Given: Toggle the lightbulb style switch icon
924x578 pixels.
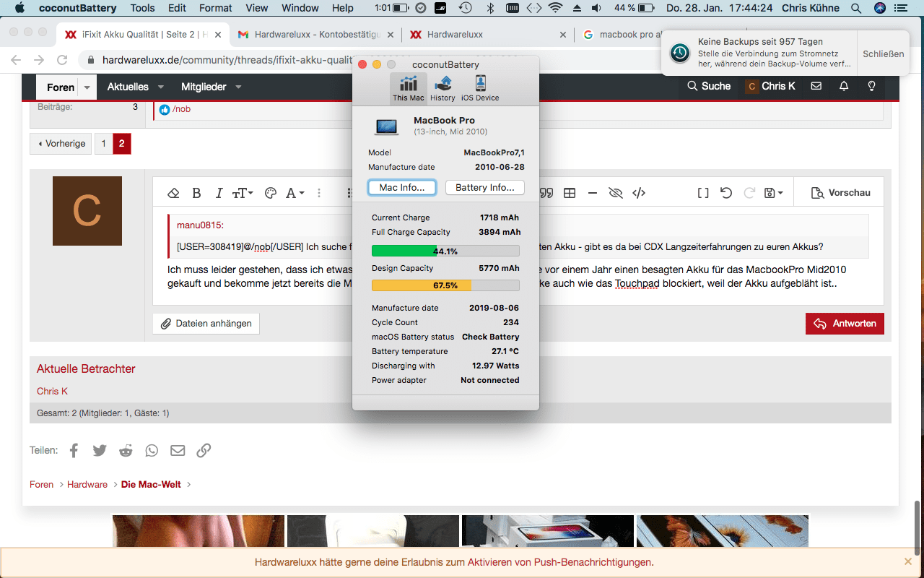Looking at the screenshot, I should 871,86.
